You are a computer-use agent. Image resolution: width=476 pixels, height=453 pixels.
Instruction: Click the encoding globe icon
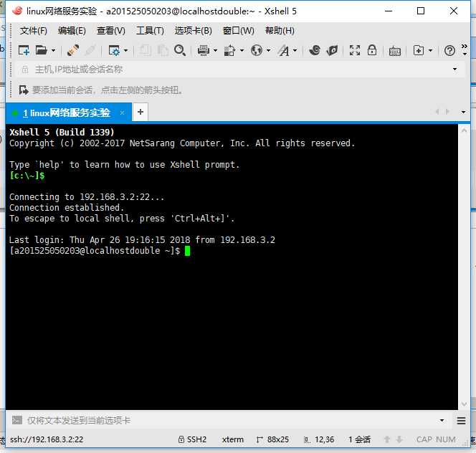point(257,50)
